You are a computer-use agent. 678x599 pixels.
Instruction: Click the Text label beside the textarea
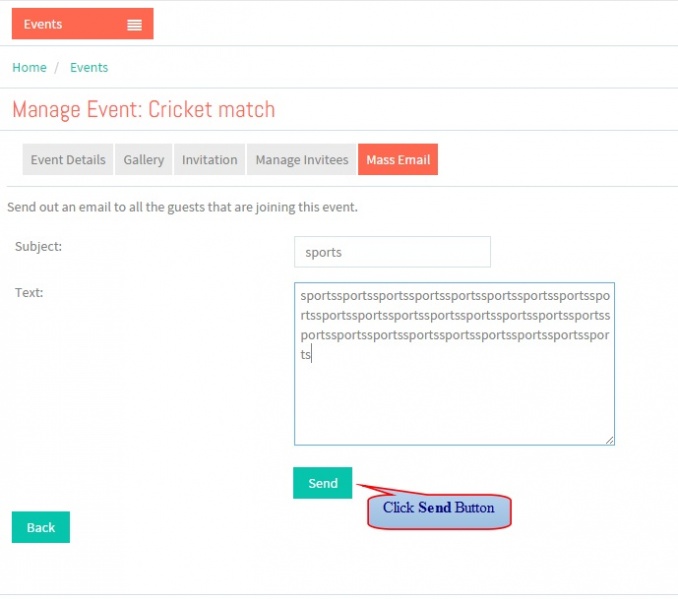click(x=29, y=292)
